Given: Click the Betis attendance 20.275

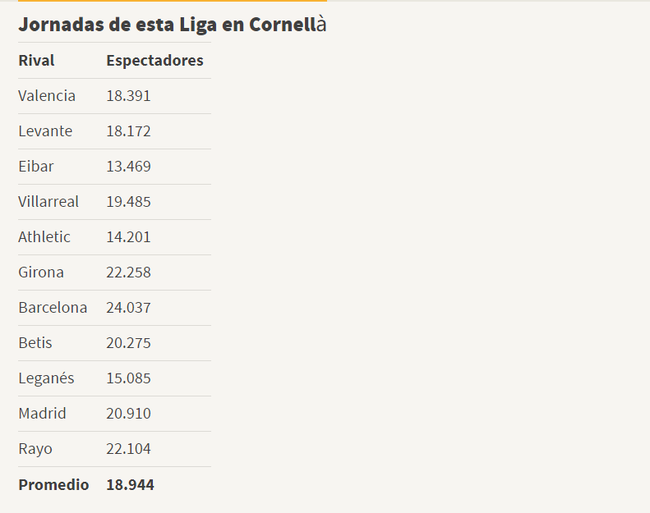Looking at the screenshot, I should pos(129,343).
